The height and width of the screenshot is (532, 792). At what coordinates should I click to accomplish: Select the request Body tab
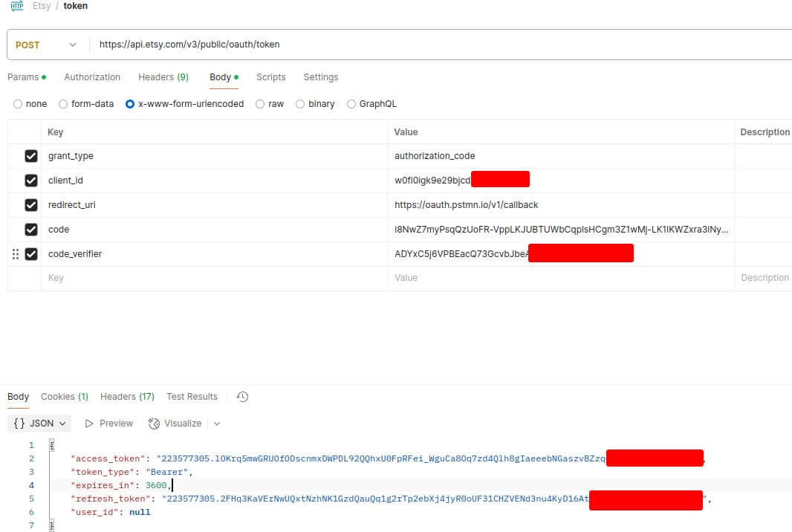[224, 77]
